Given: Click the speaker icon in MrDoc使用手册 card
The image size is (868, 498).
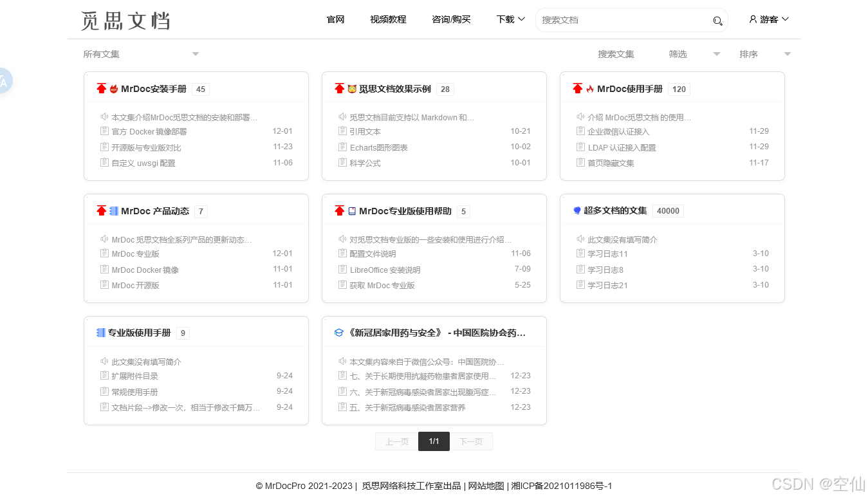Looking at the screenshot, I should [x=580, y=116].
